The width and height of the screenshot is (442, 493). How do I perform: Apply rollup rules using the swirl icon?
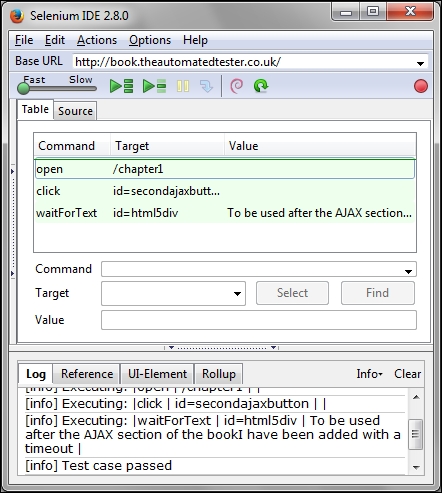pyautogui.click(x=237, y=86)
